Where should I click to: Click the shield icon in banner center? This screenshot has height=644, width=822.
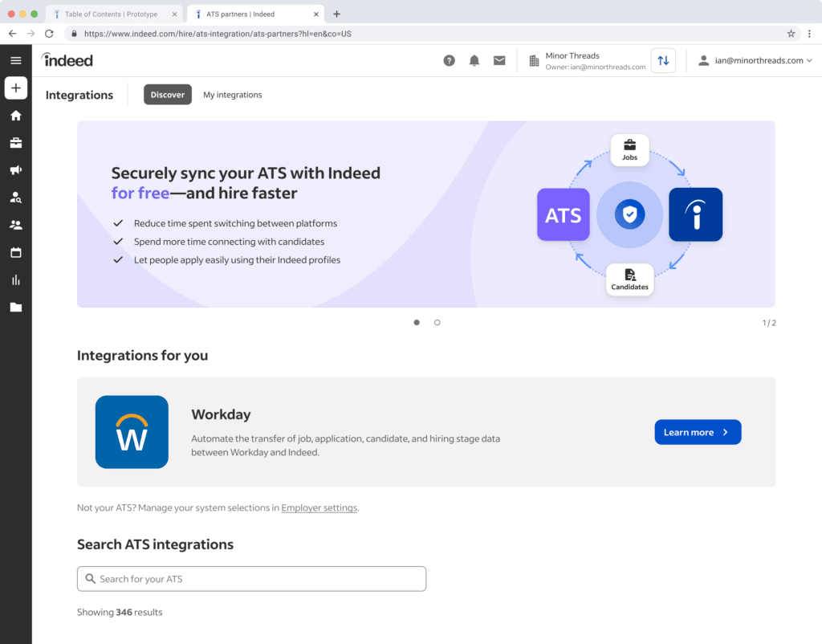click(x=629, y=214)
